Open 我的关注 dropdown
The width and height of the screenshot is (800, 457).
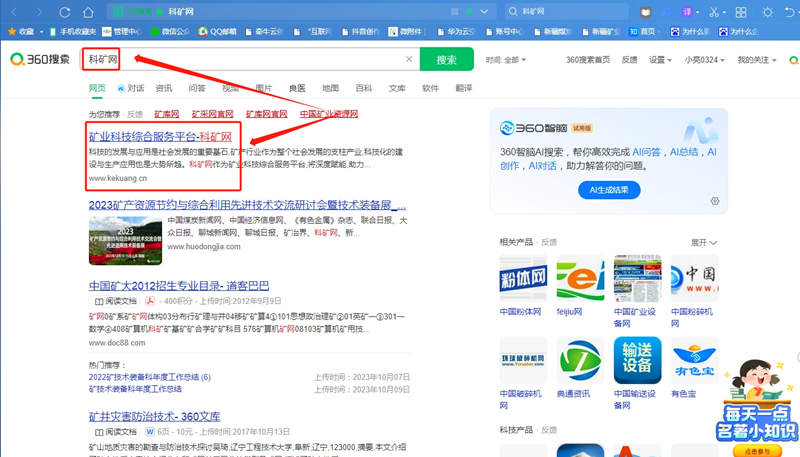[x=761, y=60]
